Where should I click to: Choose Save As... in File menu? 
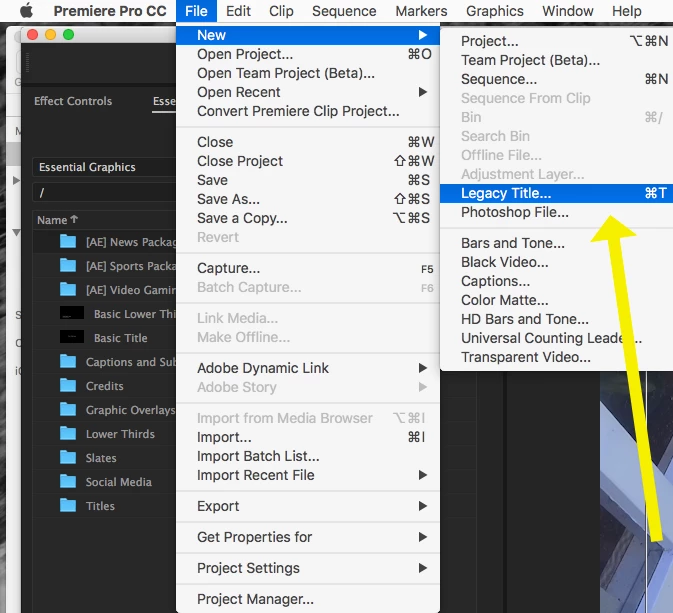[x=308, y=199]
